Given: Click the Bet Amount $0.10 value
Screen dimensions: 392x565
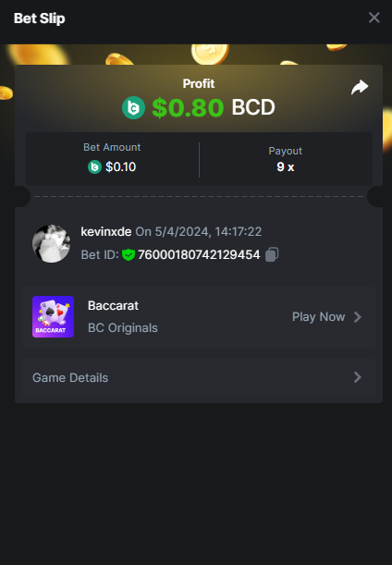Looking at the screenshot, I should 121,166.
